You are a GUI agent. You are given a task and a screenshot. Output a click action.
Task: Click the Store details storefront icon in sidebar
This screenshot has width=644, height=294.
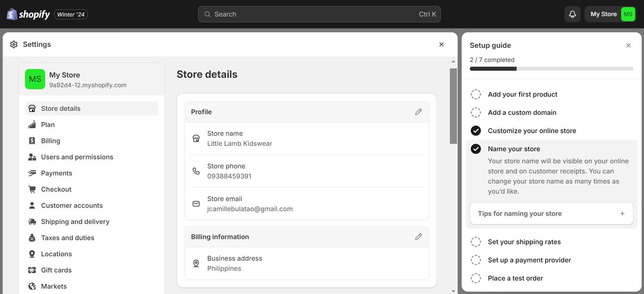[x=32, y=108]
